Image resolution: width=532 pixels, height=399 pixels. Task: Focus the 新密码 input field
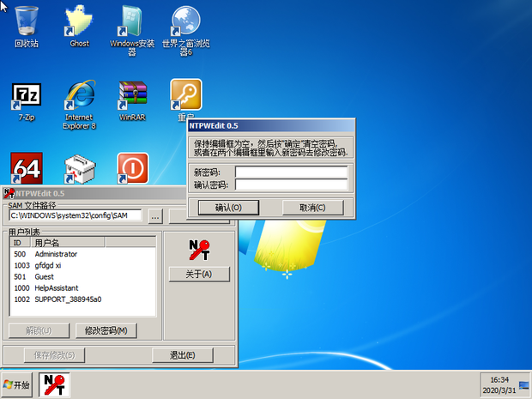coord(291,172)
